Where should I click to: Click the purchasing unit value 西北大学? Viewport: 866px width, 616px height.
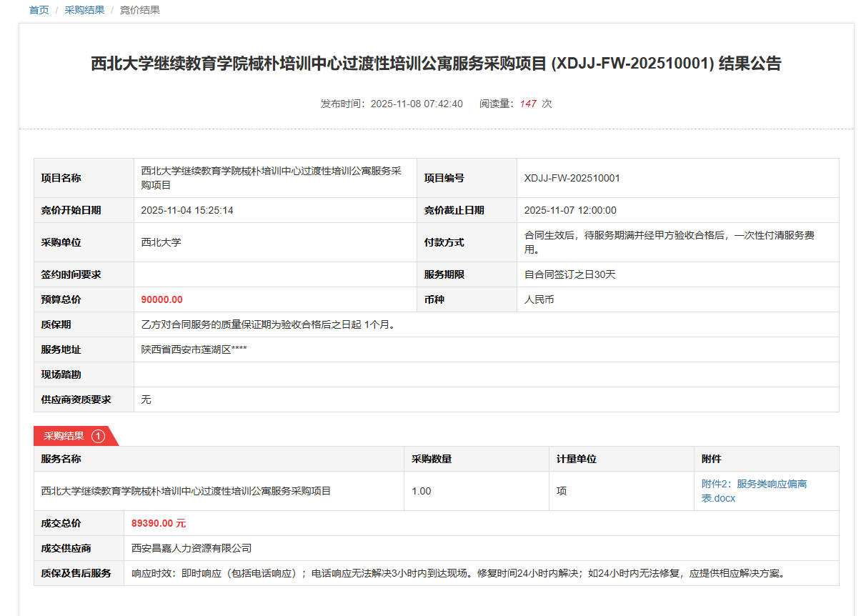[161, 242]
